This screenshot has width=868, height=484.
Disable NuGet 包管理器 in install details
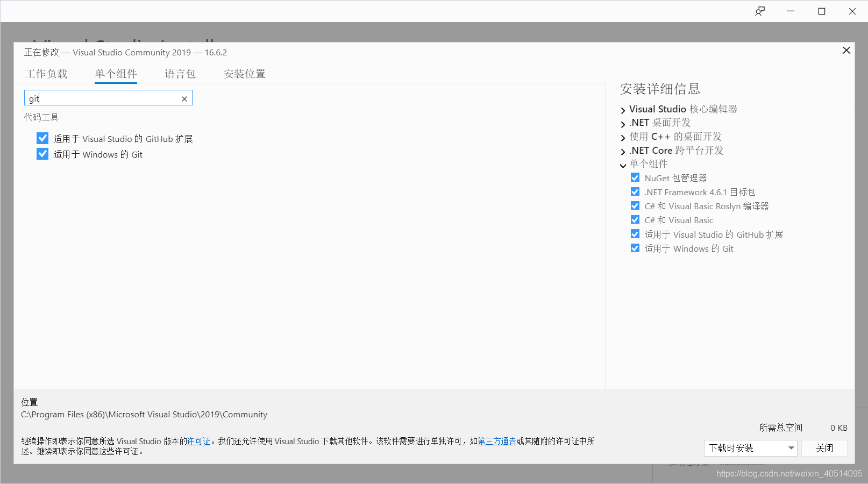point(635,177)
